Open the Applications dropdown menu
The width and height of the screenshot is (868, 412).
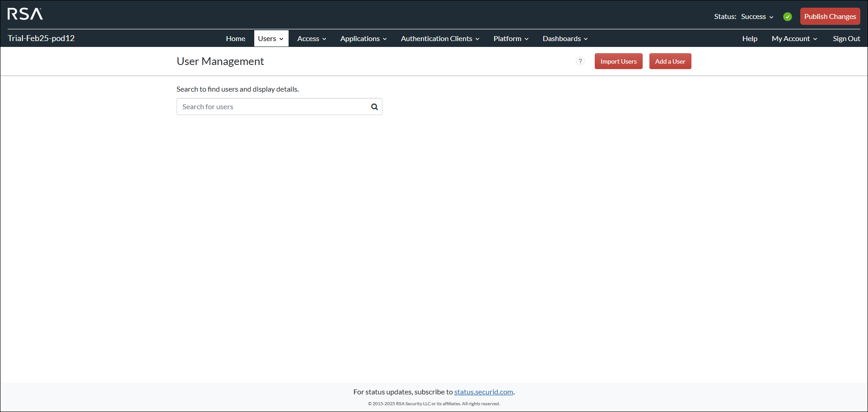(364, 39)
